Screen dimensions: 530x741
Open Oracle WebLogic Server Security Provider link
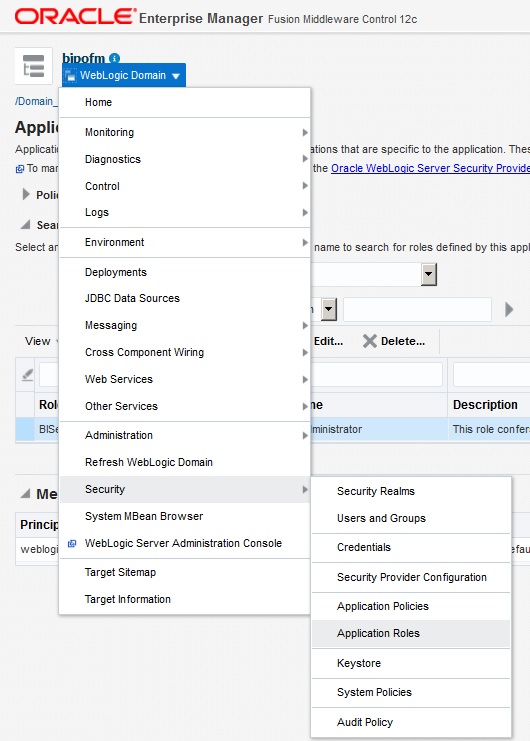[x=430, y=168]
